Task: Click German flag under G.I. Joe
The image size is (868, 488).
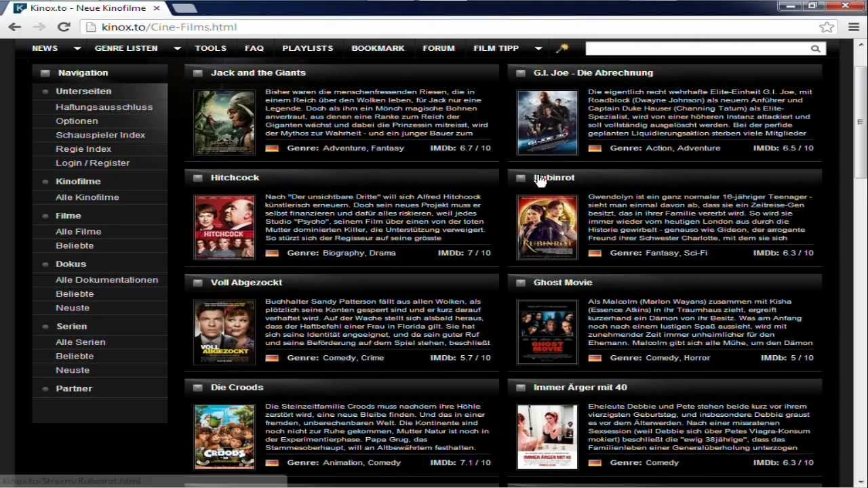Action: [595, 148]
